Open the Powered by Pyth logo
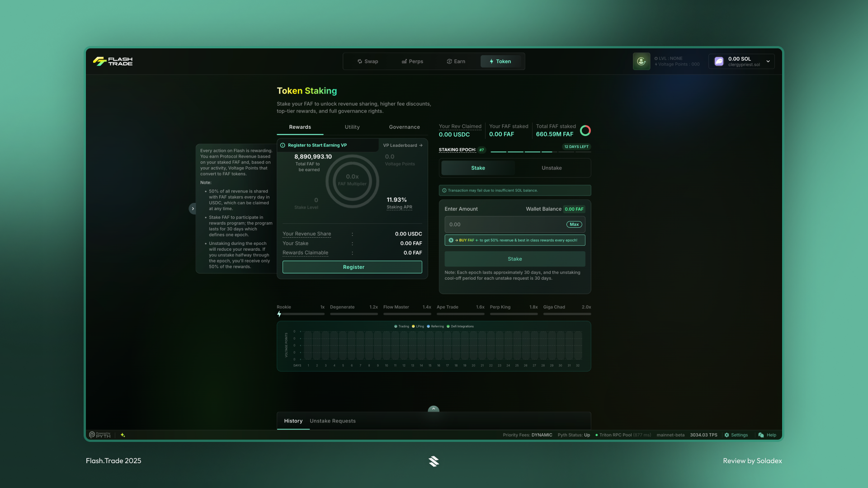 click(99, 435)
